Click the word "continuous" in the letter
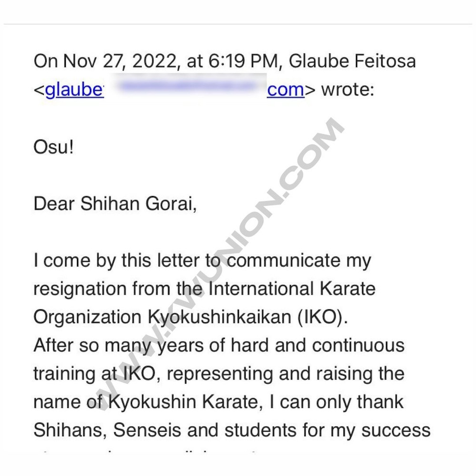Viewport: 476px width, 476px height. [x=358, y=346]
